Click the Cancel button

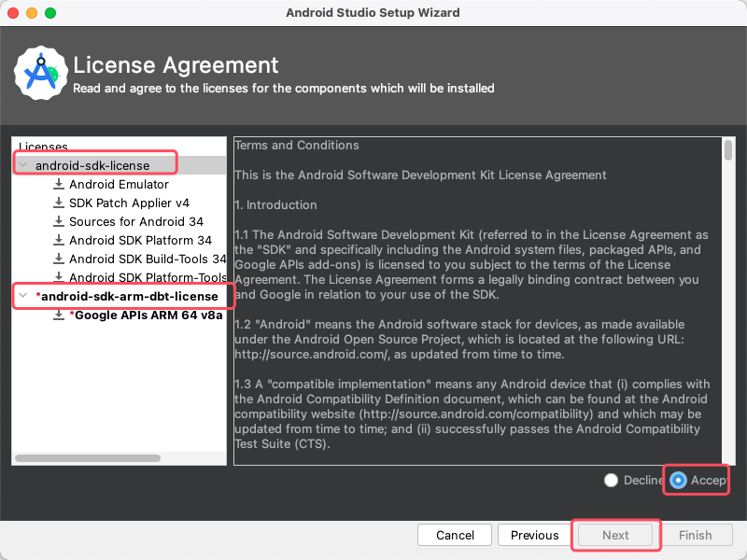455,535
